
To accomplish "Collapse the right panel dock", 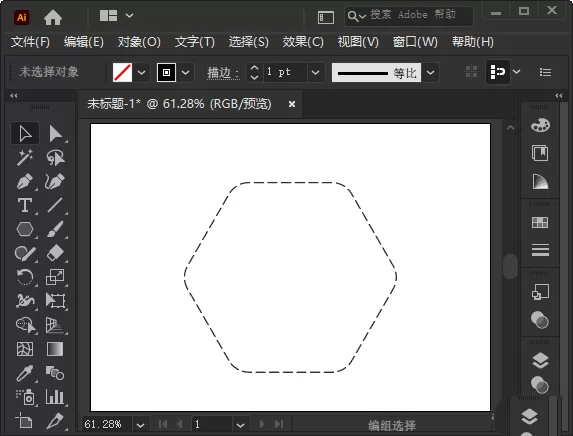I will 558,96.
